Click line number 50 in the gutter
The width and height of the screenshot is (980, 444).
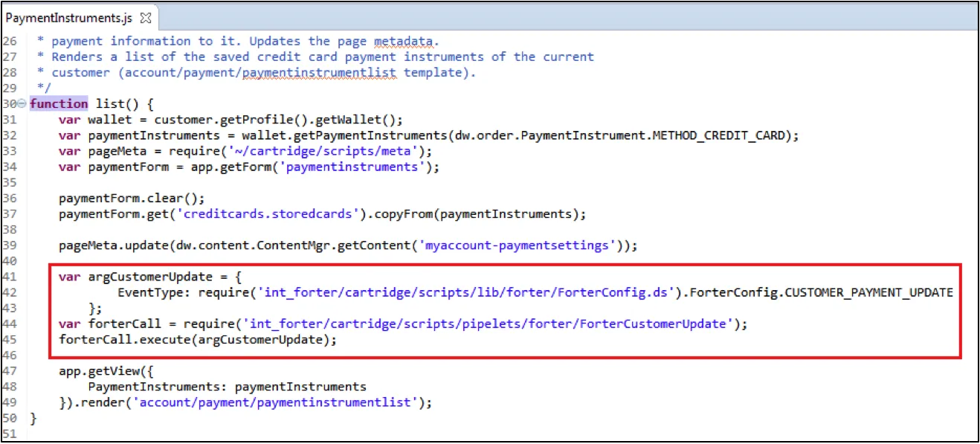click(10, 419)
